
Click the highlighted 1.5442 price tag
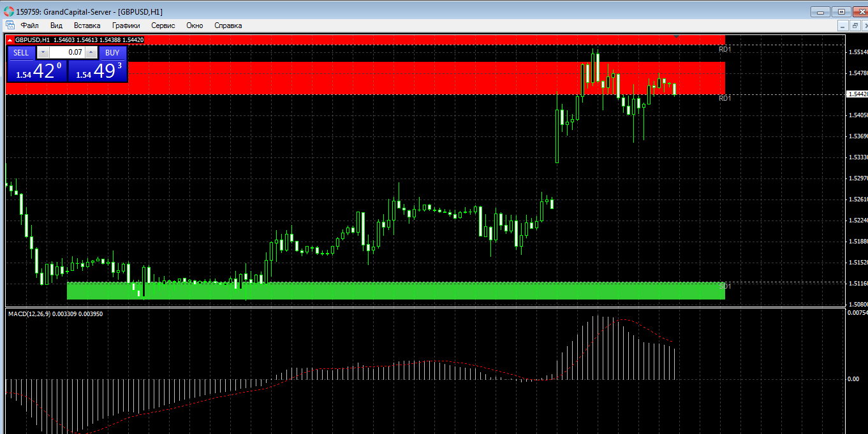point(857,94)
